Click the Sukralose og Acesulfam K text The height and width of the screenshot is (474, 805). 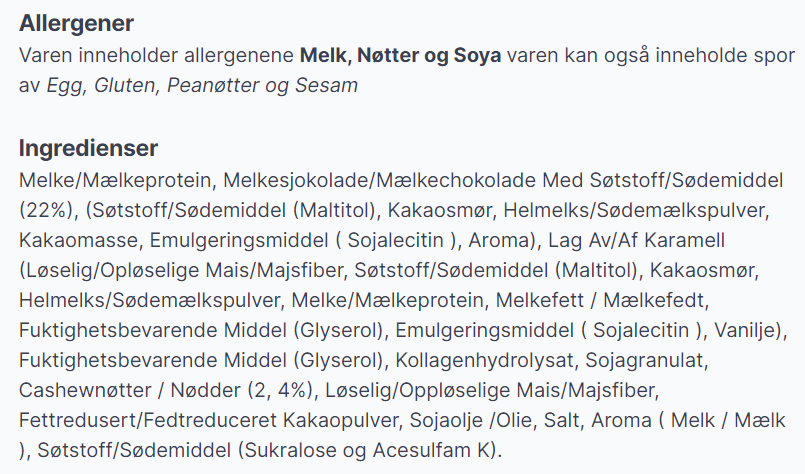tap(367, 450)
